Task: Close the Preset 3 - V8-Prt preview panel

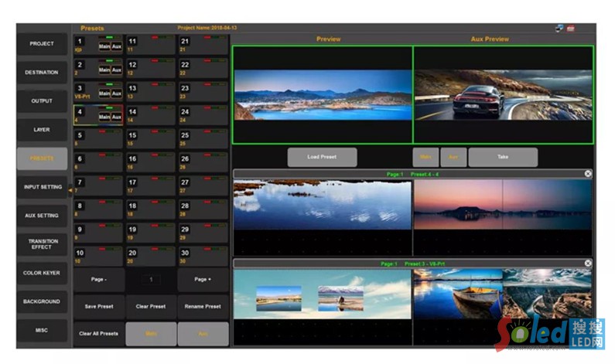Action: [588, 264]
